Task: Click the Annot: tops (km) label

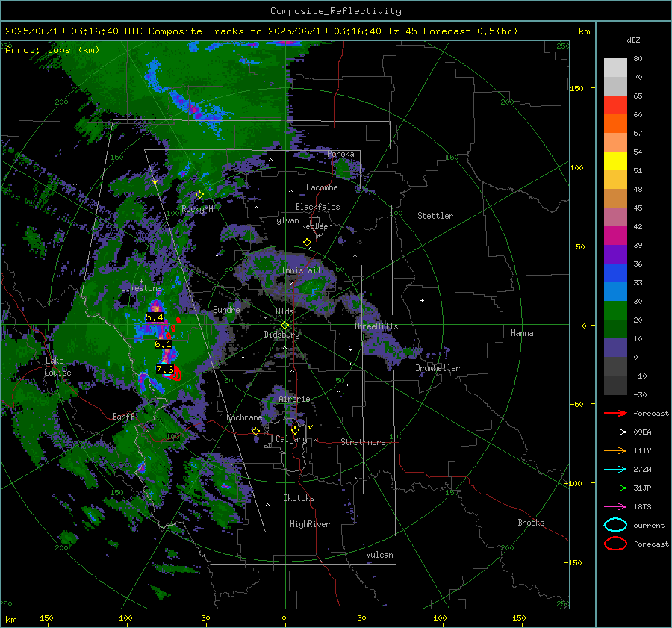Action: 52,50
